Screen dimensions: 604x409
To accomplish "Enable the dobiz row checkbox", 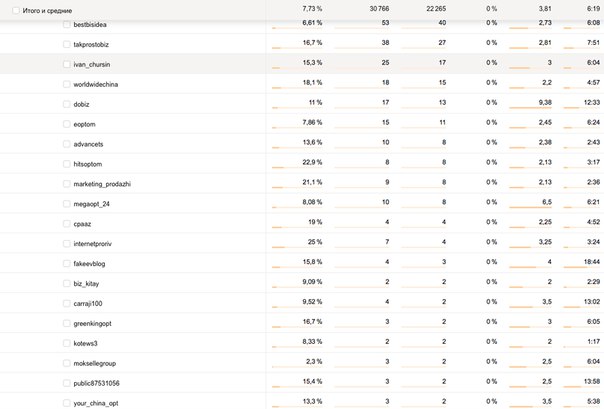I will click(67, 104).
